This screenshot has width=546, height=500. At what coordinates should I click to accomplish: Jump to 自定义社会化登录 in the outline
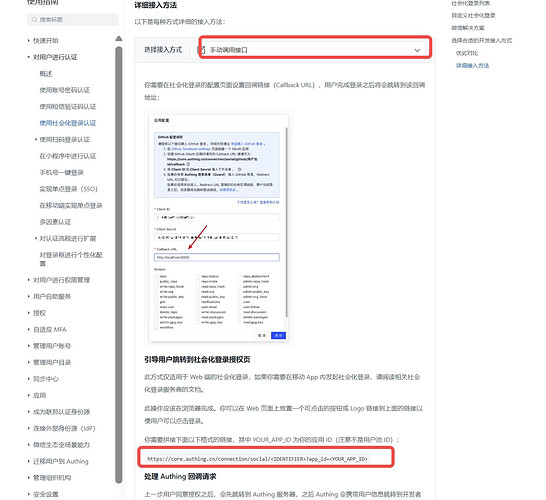(473, 15)
